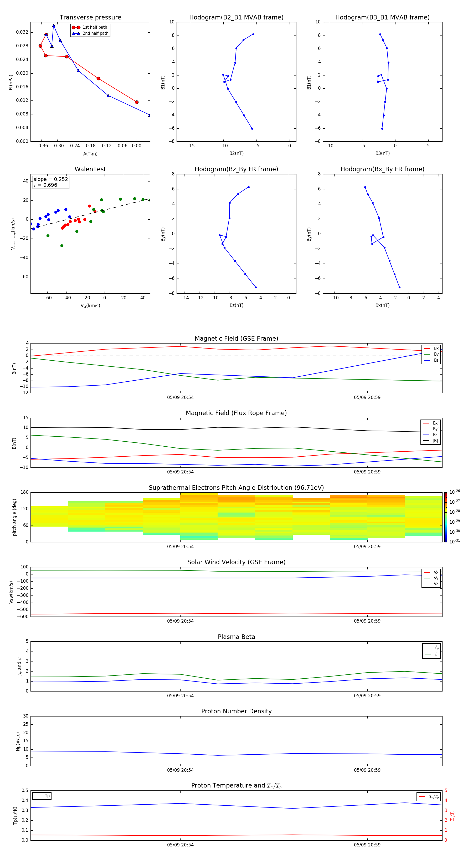Click the 'Transverse pressure' plot title
This screenshot has height=868, width=473.
click(90, 17)
